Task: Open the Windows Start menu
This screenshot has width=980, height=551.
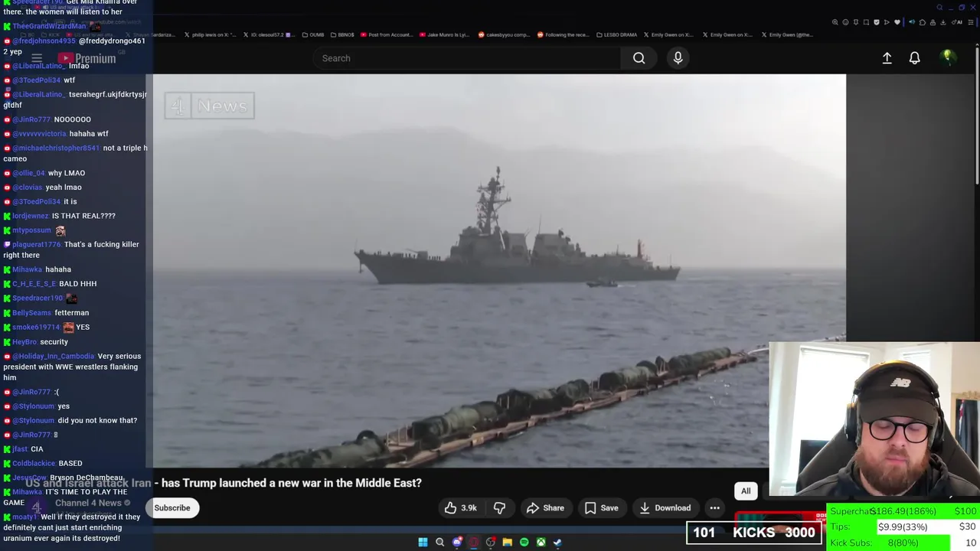Action: [423, 542]
